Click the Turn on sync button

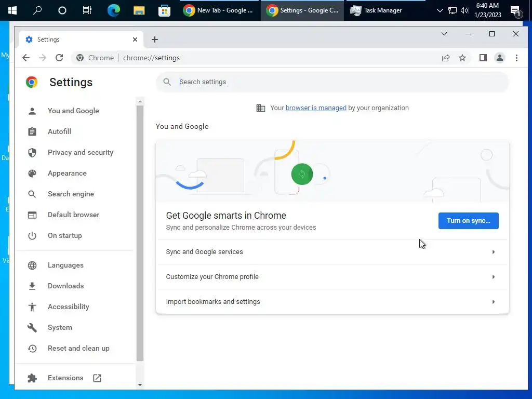[468, 221]
